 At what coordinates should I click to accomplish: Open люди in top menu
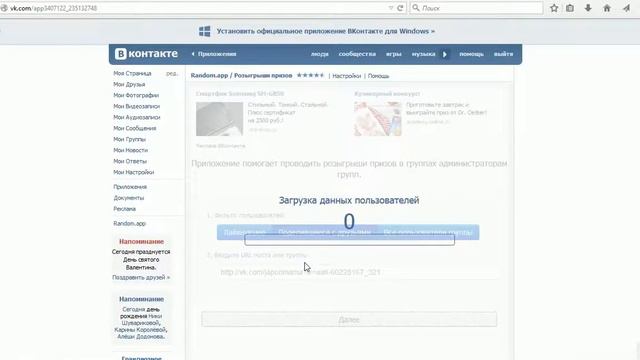coord(320,54)
